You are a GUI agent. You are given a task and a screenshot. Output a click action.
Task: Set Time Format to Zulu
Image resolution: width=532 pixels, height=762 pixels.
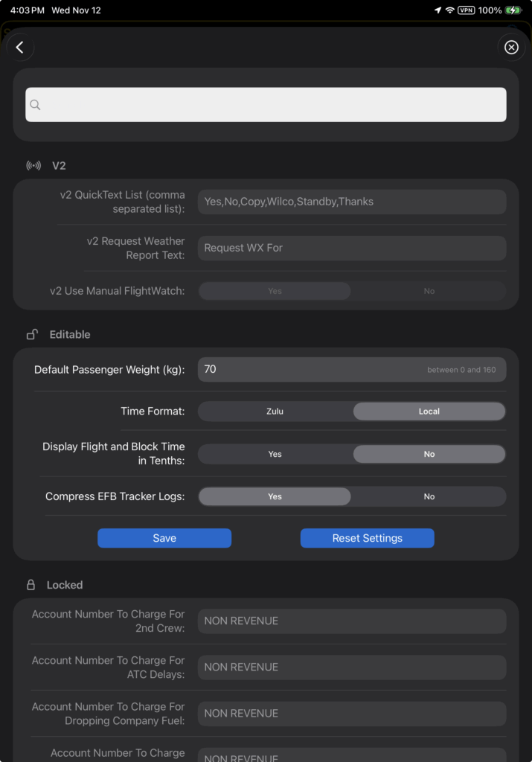coord(275,412)
